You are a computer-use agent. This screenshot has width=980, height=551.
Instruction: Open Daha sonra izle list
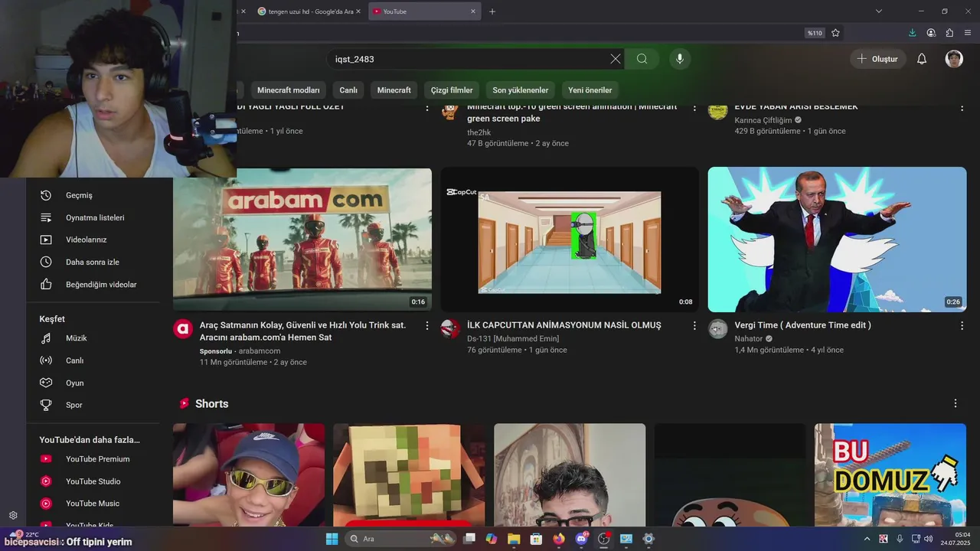coord(93,262)
